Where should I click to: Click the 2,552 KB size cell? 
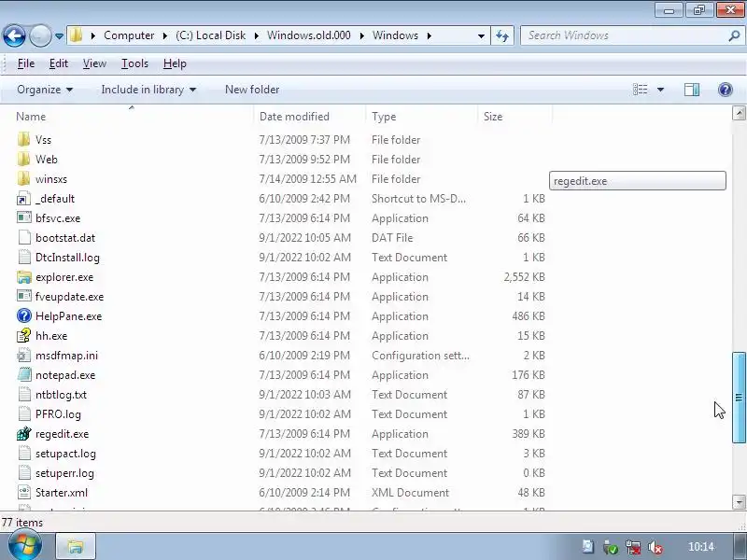524,276
